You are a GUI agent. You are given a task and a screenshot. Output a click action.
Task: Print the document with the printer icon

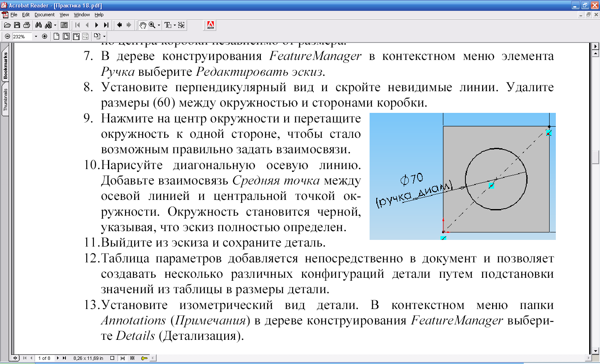click(x=27, y=25)
